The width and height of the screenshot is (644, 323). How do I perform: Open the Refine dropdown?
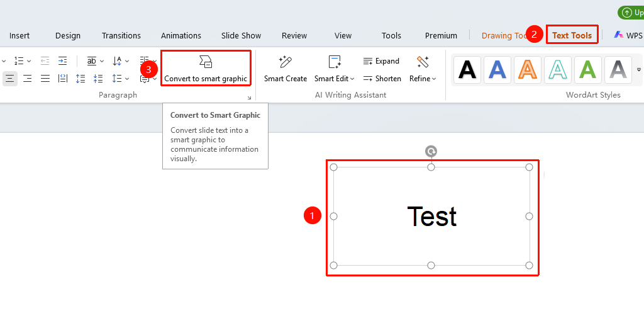point(434,79)
